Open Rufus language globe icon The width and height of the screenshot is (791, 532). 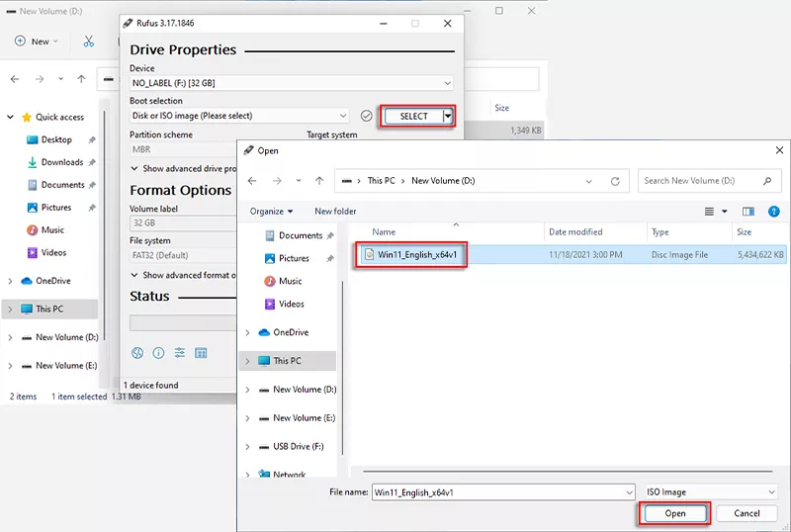(137, 353)
